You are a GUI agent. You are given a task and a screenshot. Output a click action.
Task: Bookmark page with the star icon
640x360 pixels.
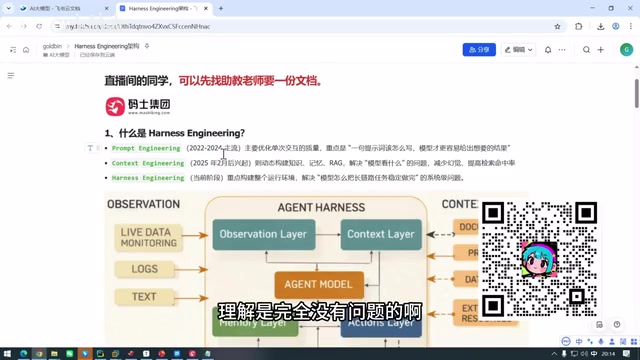click(557, 27)
